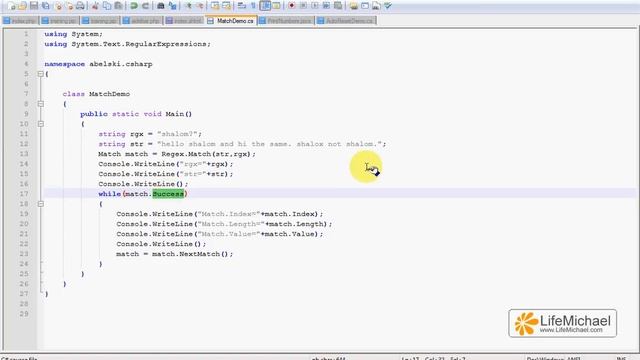This screenshot has width=640, height=360.
Task: Click the Zoom In toolbar icon
Action: [x=188, y=6]
